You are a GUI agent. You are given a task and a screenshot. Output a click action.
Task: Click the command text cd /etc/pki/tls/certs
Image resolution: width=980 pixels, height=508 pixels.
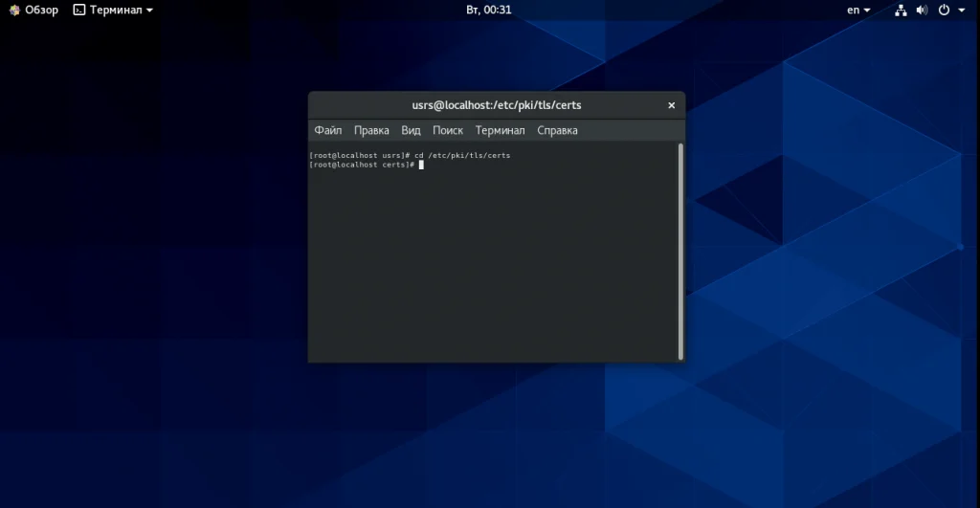[x=462, y=155]
